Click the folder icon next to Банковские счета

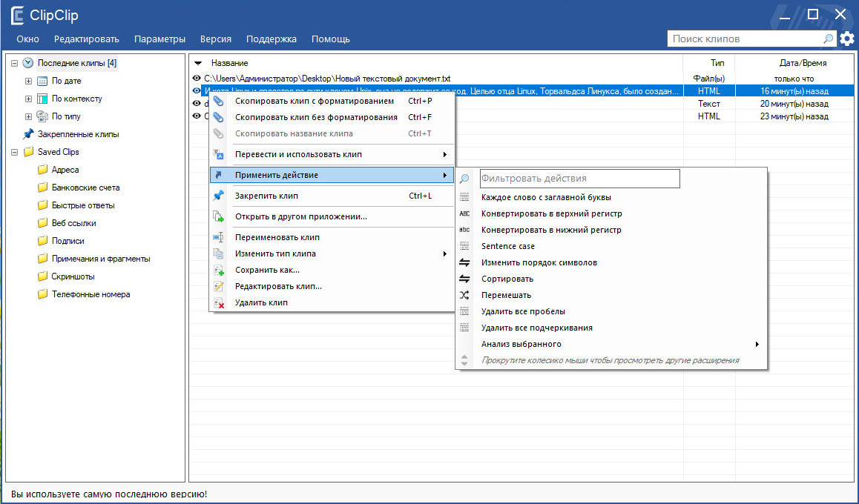[43, 188]
